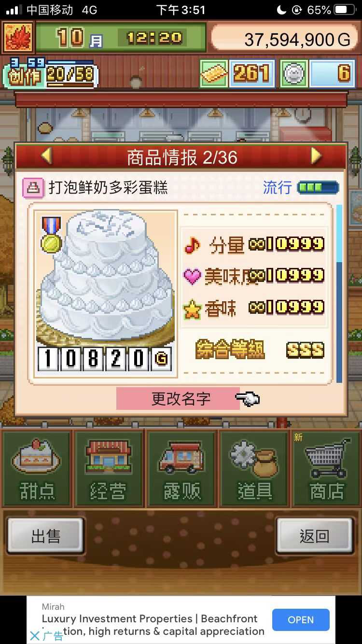Close the ad with X icon
This screenshot has height=644, width=362.
(x=34, y=636)
